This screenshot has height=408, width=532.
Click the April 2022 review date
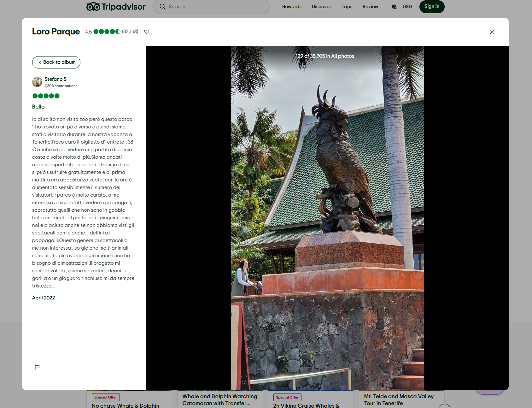click(x=44, y=298)
